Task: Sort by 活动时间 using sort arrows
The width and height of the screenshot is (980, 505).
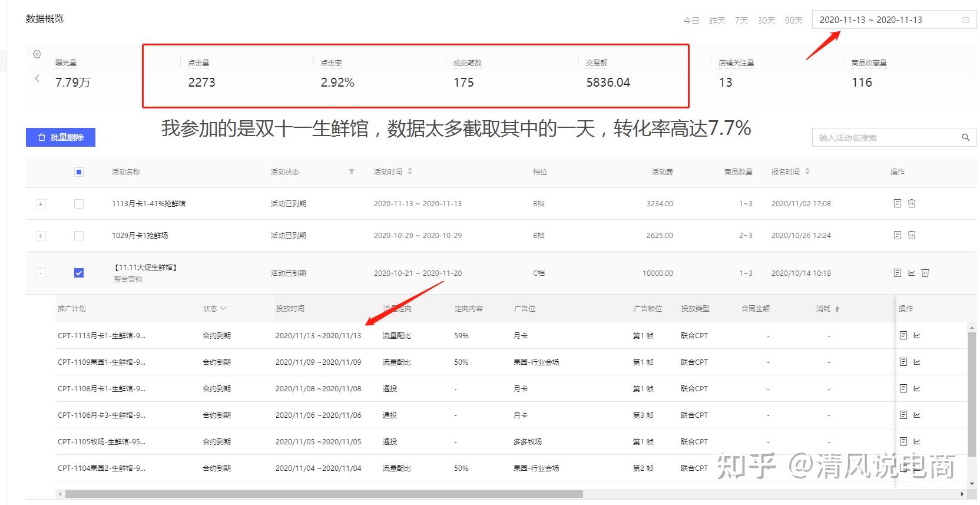Action: point(410,171)
